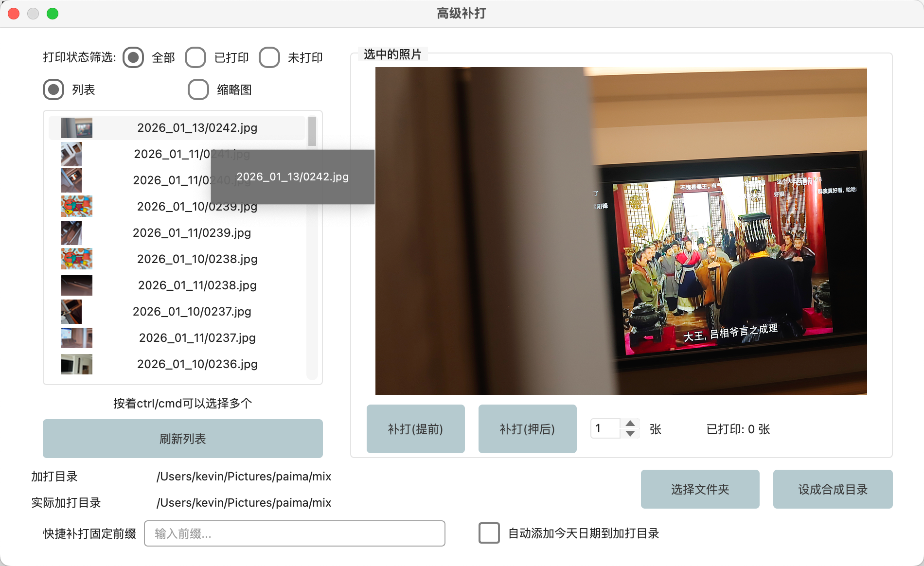Viewport: 924px width, 566px height.
Task: Click the 补打(提前) button
Action: [x=415, y=428]
